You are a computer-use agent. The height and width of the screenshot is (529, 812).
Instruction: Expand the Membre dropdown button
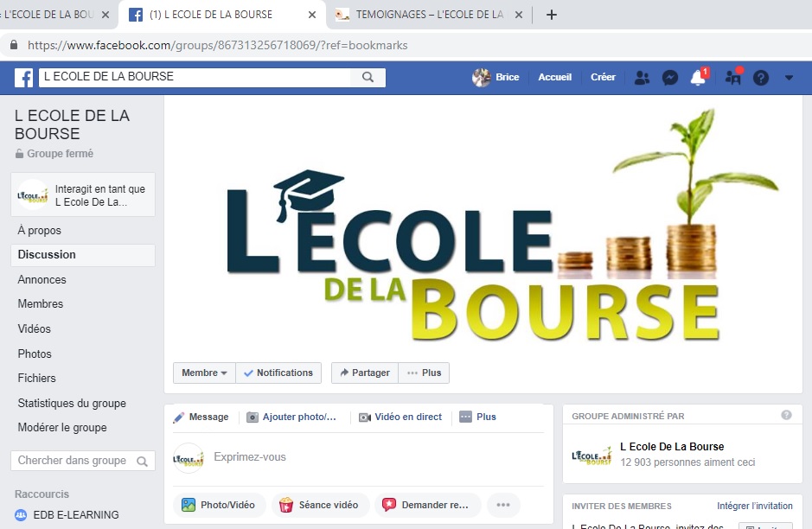tap(204, 373)
